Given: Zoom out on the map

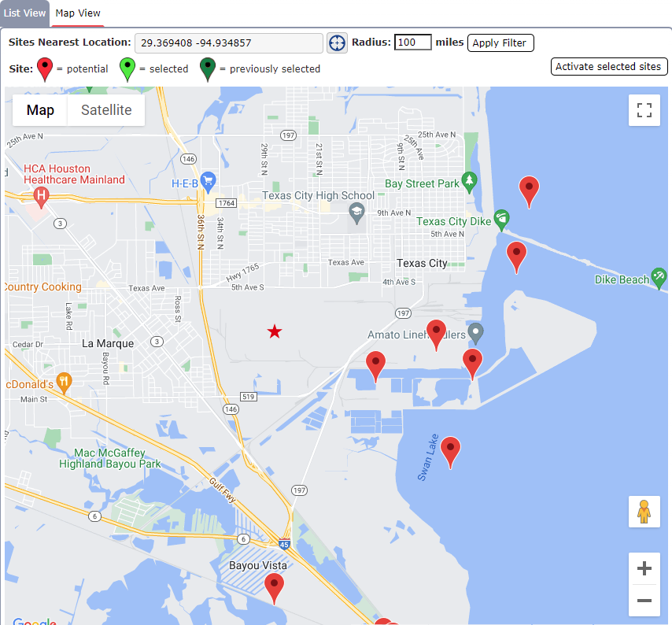Looking at the screenshot, I should coord(644,600).
